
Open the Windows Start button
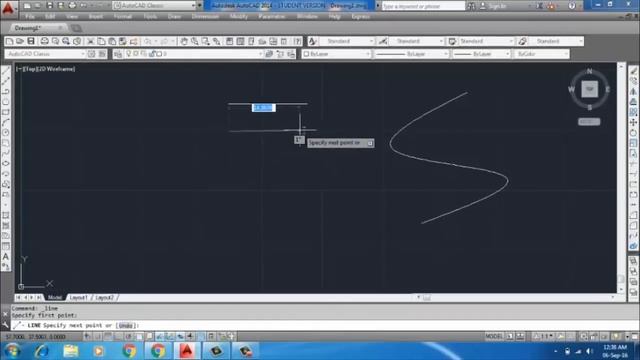pos(12,351)
